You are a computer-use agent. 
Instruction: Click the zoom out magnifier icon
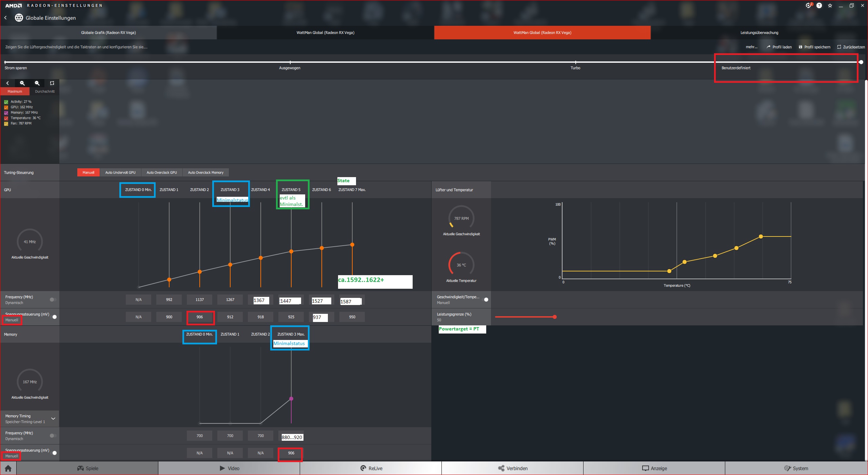pos(37,83)
